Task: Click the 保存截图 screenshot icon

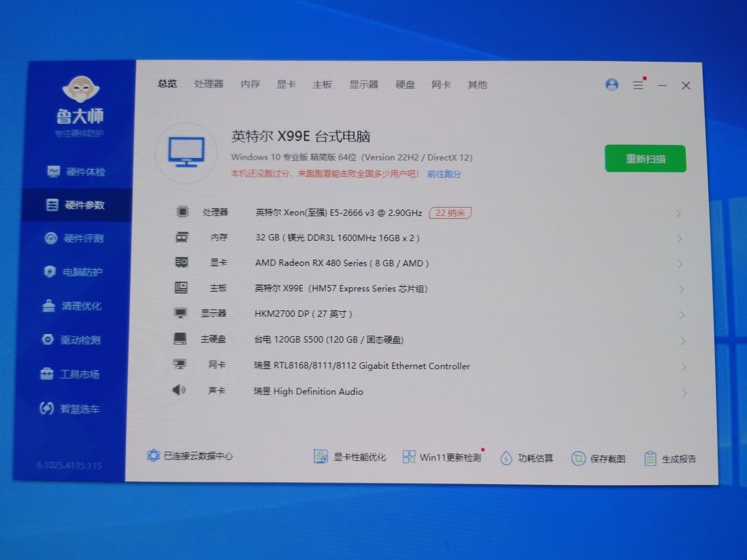Action: 578,458
